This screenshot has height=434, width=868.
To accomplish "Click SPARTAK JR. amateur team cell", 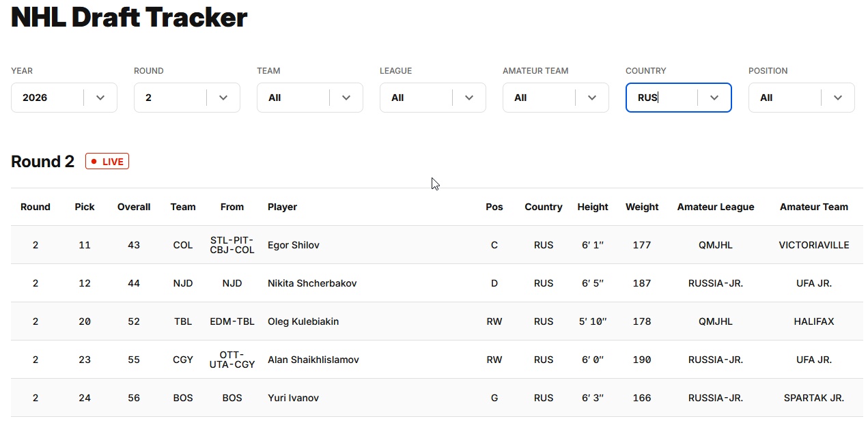I will 814,398.
